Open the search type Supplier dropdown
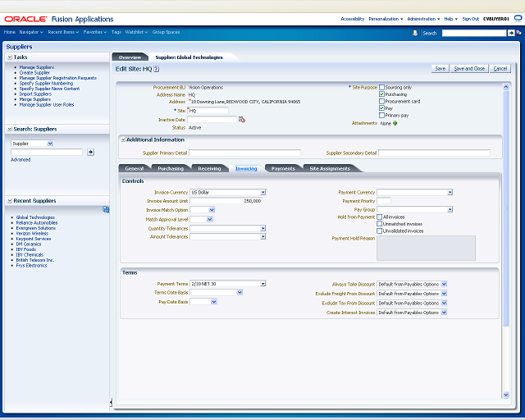 point(50,144)
